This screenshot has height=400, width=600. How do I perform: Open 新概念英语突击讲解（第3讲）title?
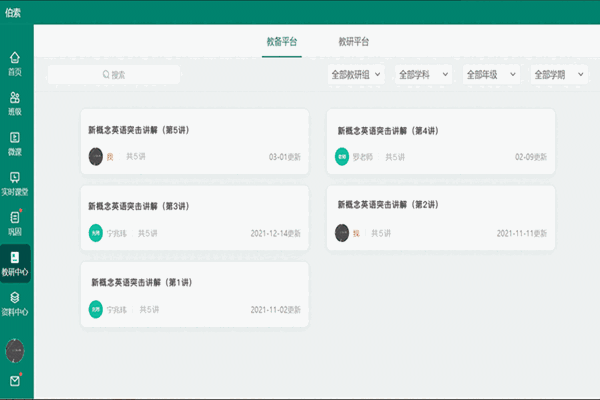[x=139, y=206]
